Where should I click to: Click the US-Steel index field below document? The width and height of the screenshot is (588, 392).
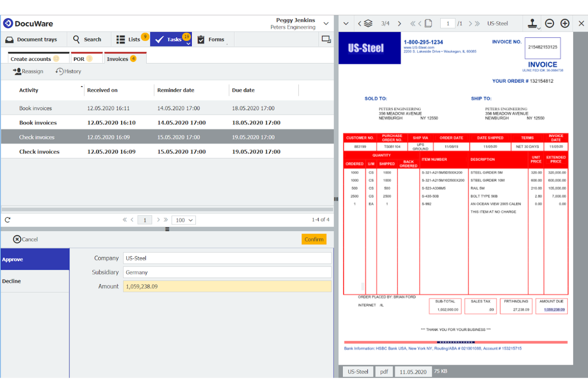[x=358, y=372]
